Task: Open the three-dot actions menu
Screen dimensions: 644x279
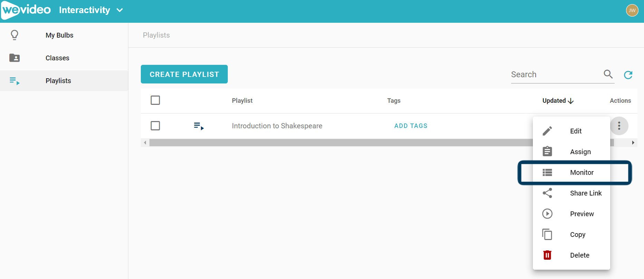Action: click(x=619, y=126)
